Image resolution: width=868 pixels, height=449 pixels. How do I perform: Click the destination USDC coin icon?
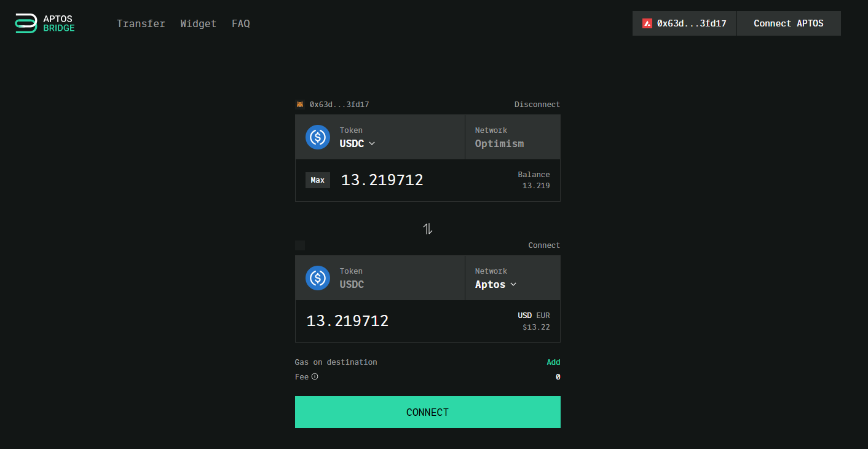[318, 277]
